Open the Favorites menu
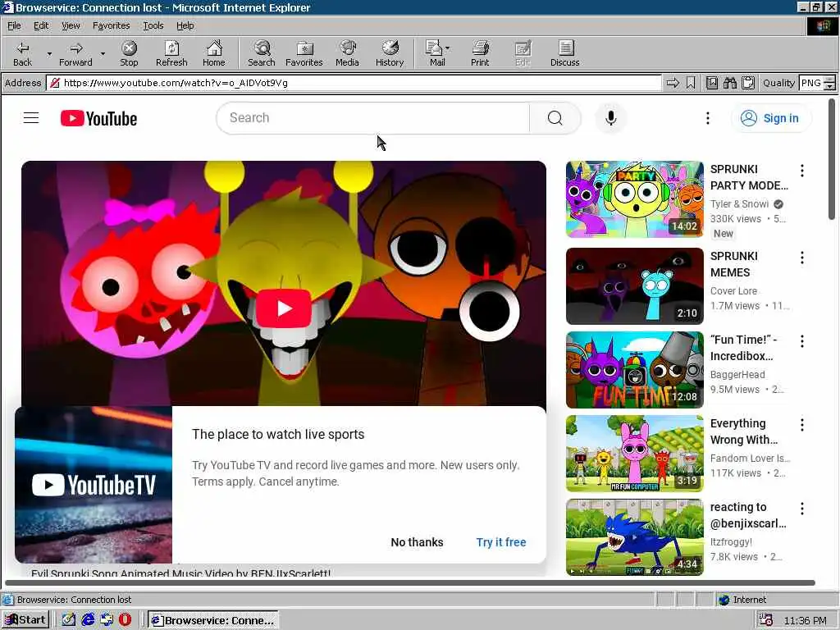 [111, 25]
